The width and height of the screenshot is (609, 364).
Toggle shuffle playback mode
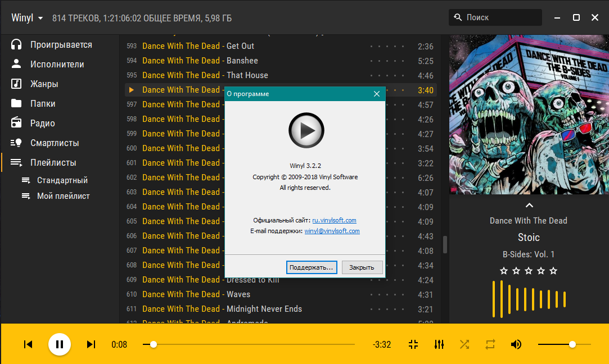464,344
